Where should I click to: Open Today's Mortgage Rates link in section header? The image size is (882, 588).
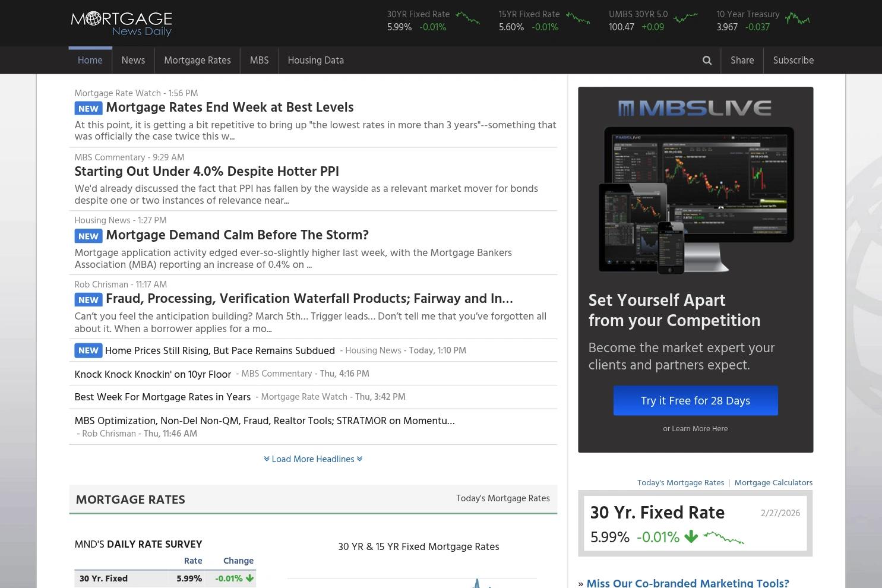tap(503, 498)
